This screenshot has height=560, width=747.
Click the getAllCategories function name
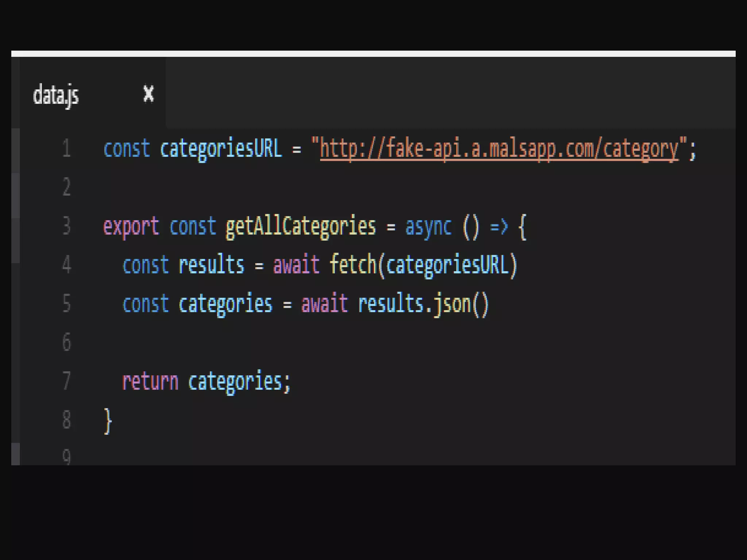(301, 226)
